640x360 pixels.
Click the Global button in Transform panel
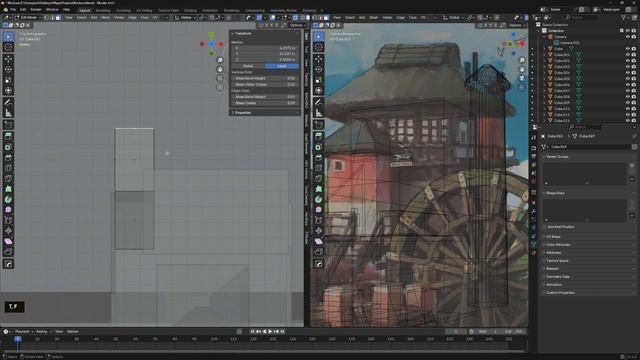(x=248, y=66)
